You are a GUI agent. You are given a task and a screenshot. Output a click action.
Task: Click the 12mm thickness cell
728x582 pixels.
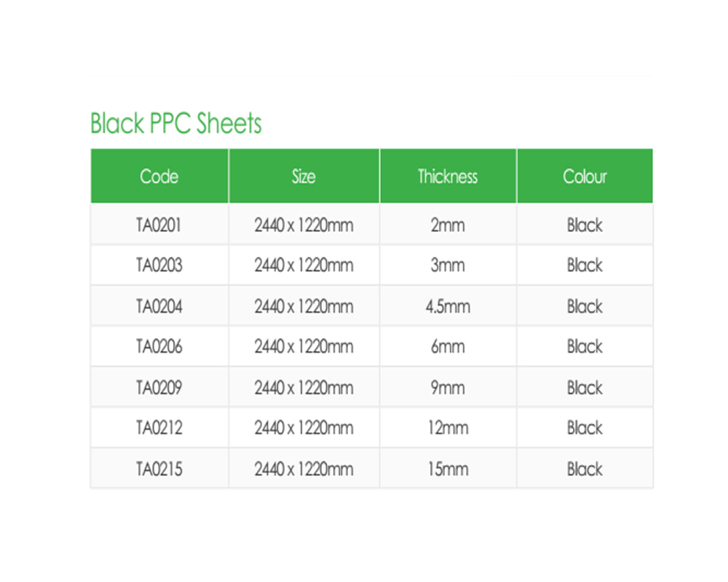pos(448,428)
